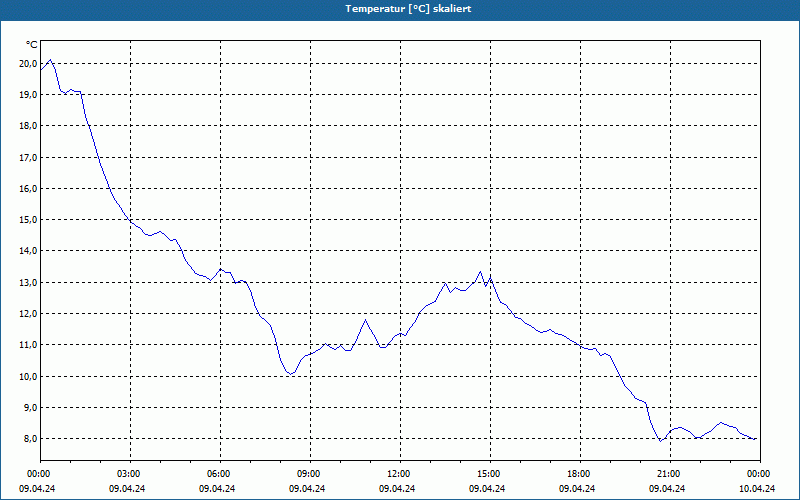The image size is (800, 500).
Task: Pick the '16,0' y-axis value
Action: coord(28,189)
